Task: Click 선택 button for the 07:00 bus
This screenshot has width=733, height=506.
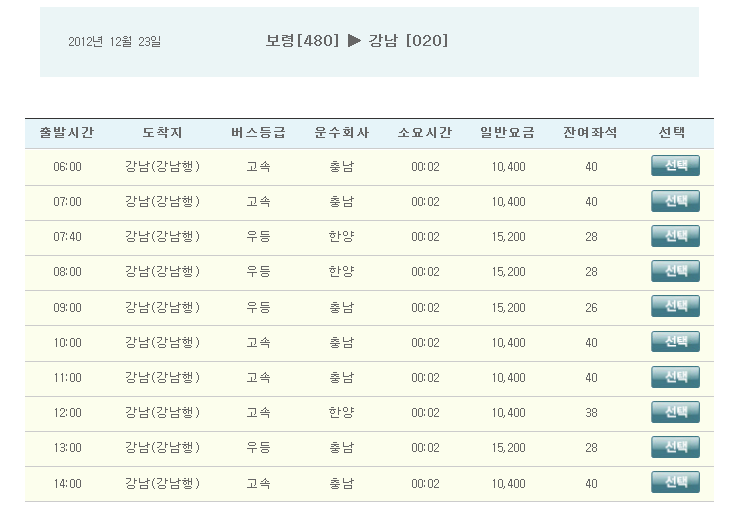Action: 675,201
